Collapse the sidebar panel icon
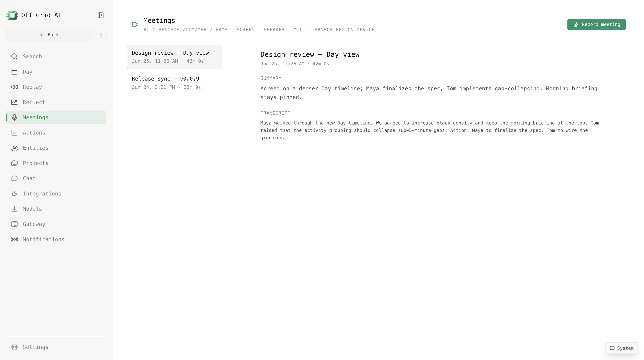 pyautogui.click(x=101, y=15)
